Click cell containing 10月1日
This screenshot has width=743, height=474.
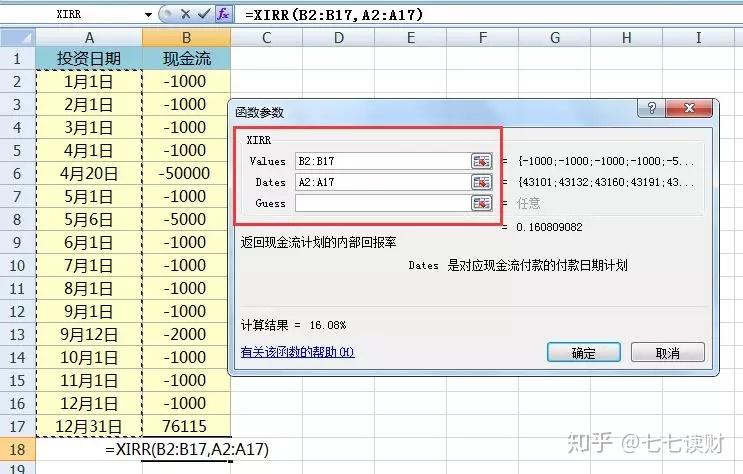pyautogui.click(x=89, y=357)
